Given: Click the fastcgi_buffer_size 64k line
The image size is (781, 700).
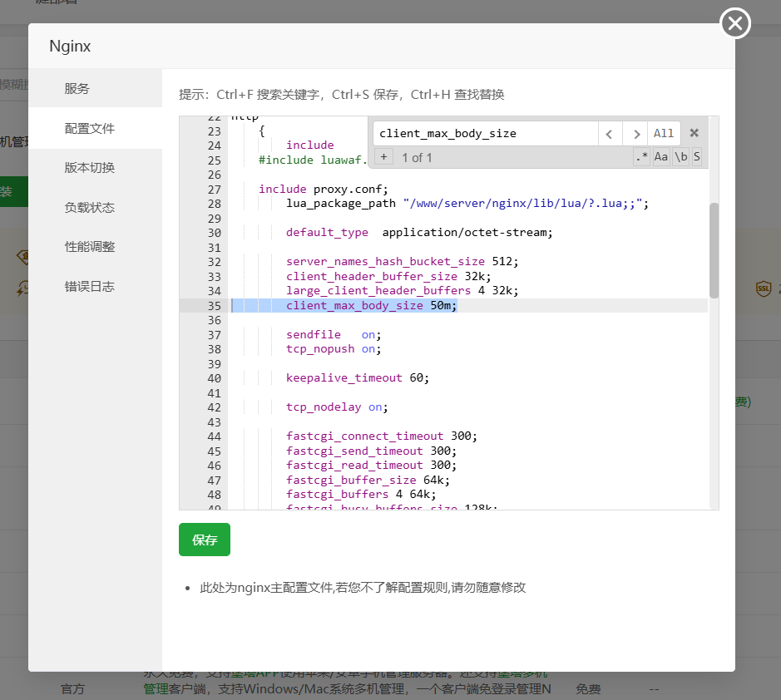Looking at the screenshot, I should (368, 480).
